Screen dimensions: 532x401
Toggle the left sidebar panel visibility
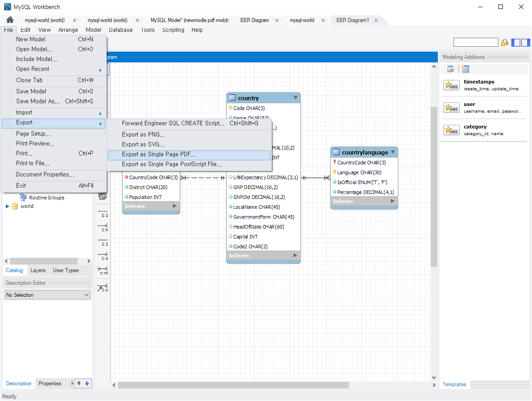pyautogui.click(x=516, y=43)
